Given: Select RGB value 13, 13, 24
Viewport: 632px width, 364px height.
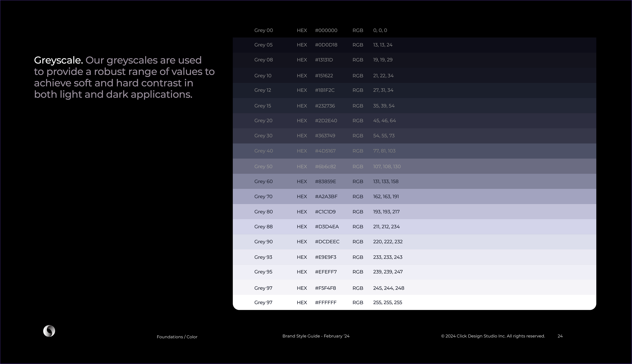Looking at the screenshot, I should coord(383,45).
